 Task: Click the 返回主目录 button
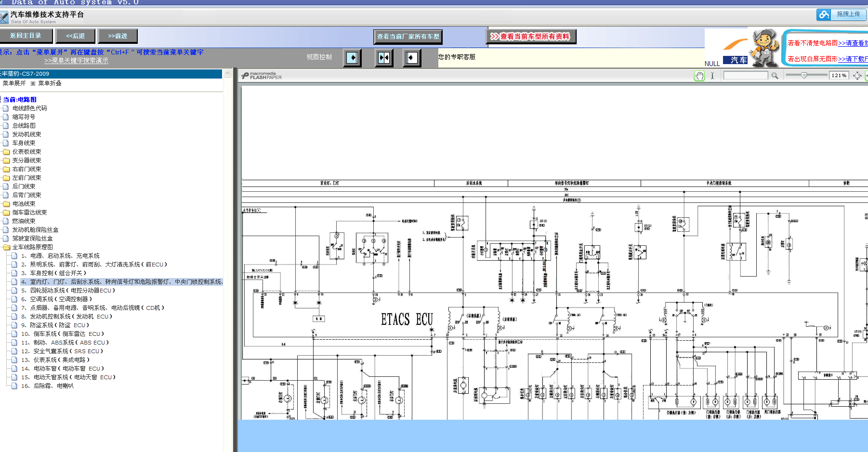[x=26, y=36]
